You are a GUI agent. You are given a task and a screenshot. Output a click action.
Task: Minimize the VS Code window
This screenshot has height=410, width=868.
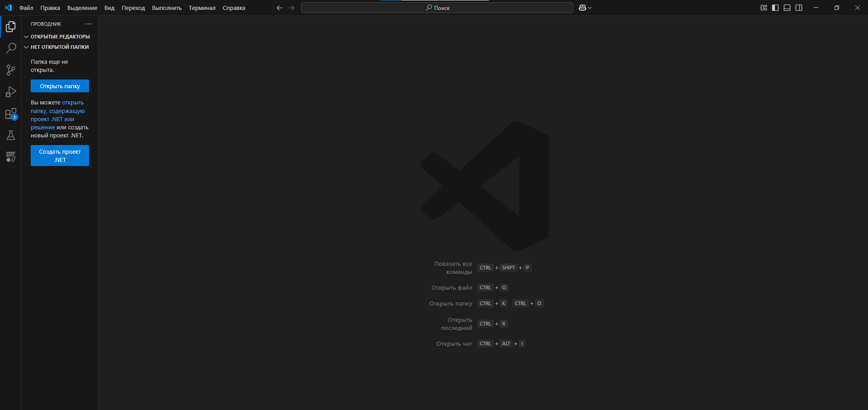pos(816,8)
